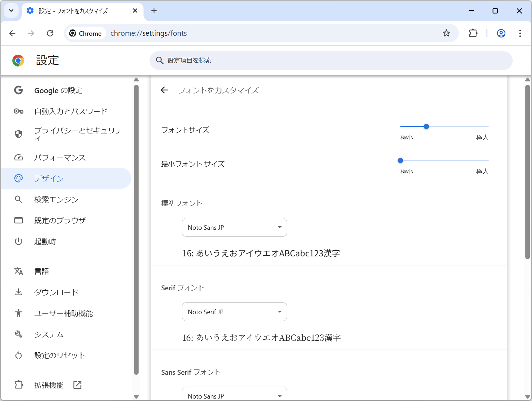Open デザイン settings via the palette icon
532x401 pixels.
19,178
